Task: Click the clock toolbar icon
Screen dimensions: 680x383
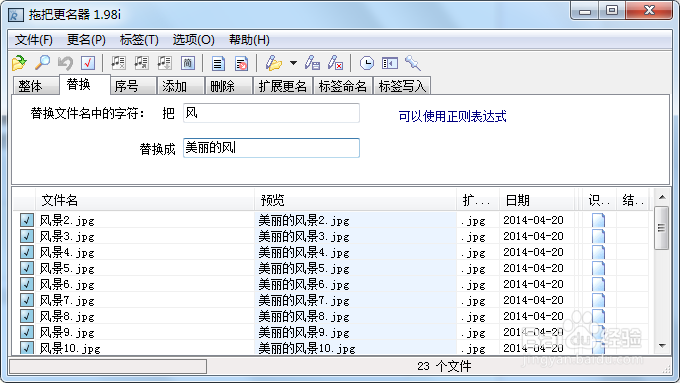Action: [x=366, y=63]
